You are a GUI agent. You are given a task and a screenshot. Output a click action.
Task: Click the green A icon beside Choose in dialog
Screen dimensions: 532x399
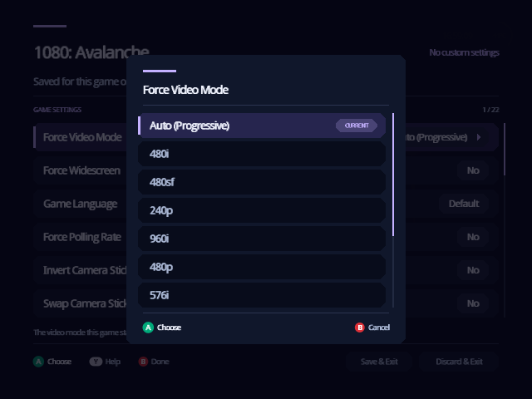tap(148, 328)
